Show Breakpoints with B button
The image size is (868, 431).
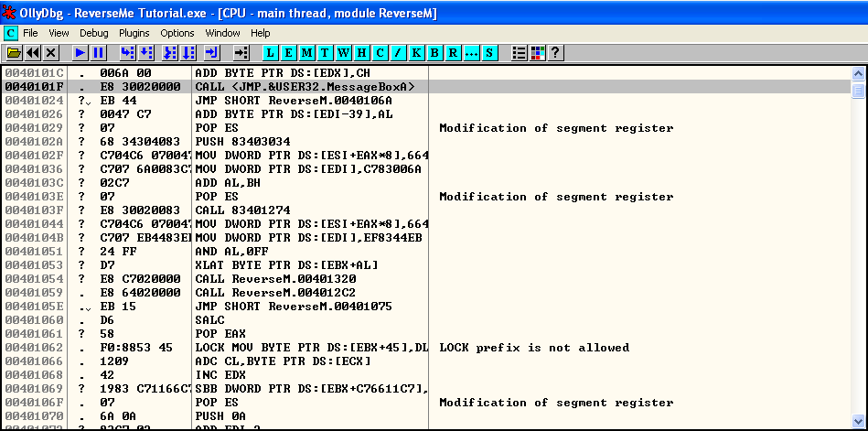(434, 53)
